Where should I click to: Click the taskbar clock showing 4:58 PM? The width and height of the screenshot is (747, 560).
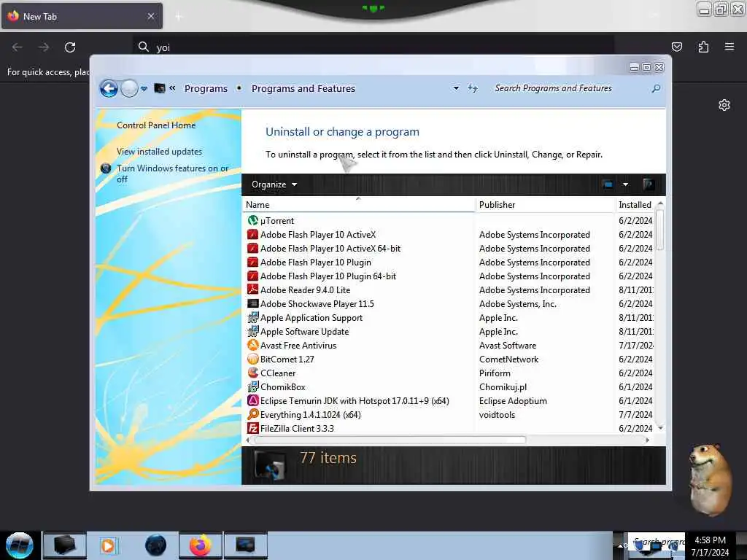pyautogui.click(x=710, y=545)
